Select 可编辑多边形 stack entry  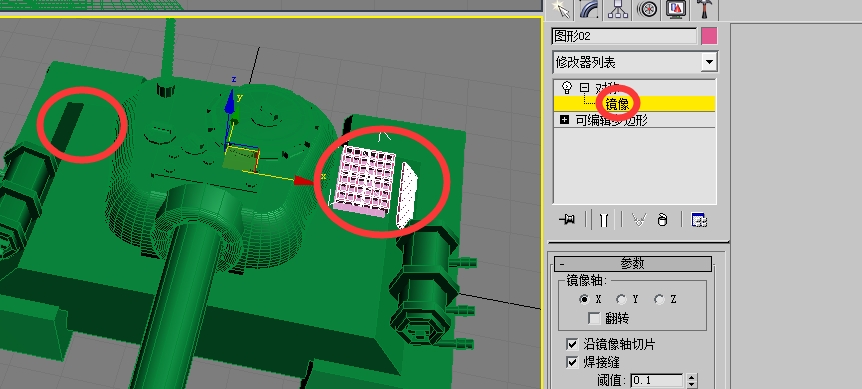point(611,120)
